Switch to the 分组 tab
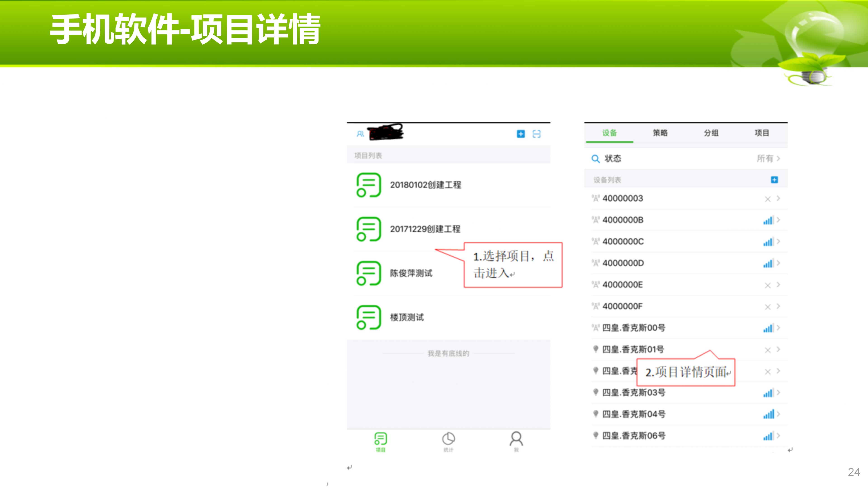 point(711,133)
